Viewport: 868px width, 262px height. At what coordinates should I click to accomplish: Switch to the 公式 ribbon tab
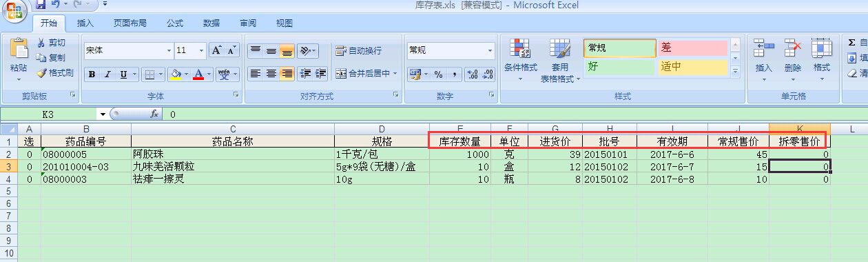[x=175, y=23]
